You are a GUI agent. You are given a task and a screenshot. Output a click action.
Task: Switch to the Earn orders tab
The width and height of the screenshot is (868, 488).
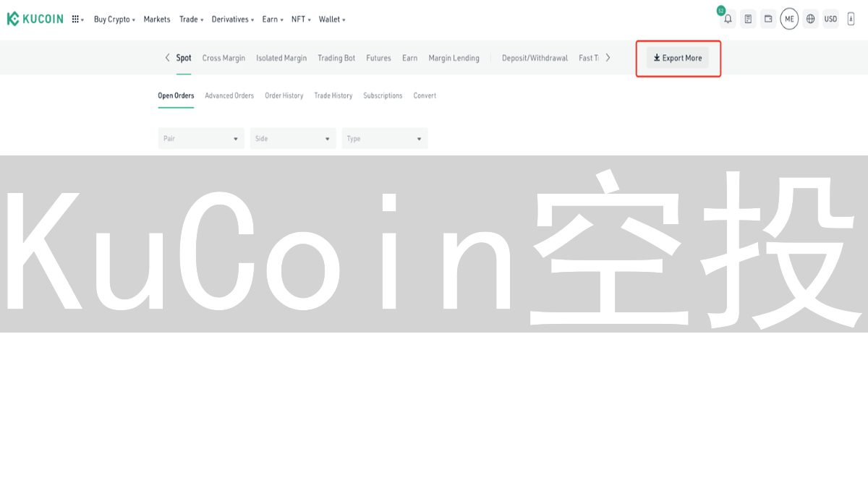click(x=409, y=58)
